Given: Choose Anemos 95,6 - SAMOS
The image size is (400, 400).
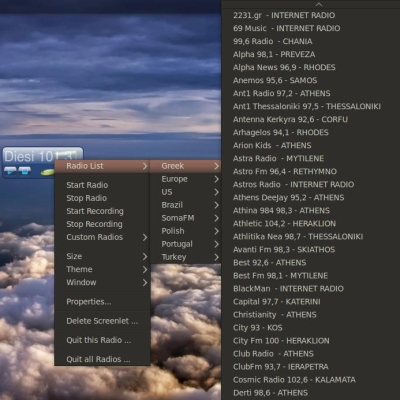Looking at the screenshot, I should [311, 80].
